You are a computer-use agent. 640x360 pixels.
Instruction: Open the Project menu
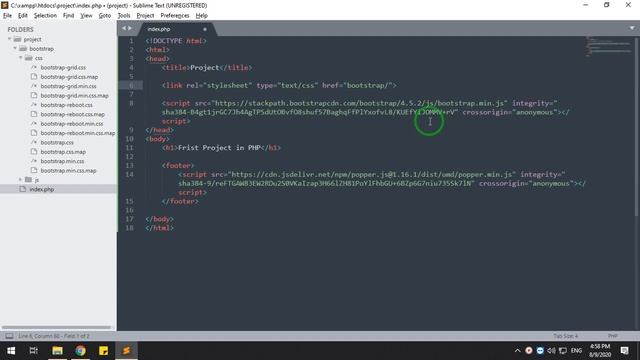[145, 16]
